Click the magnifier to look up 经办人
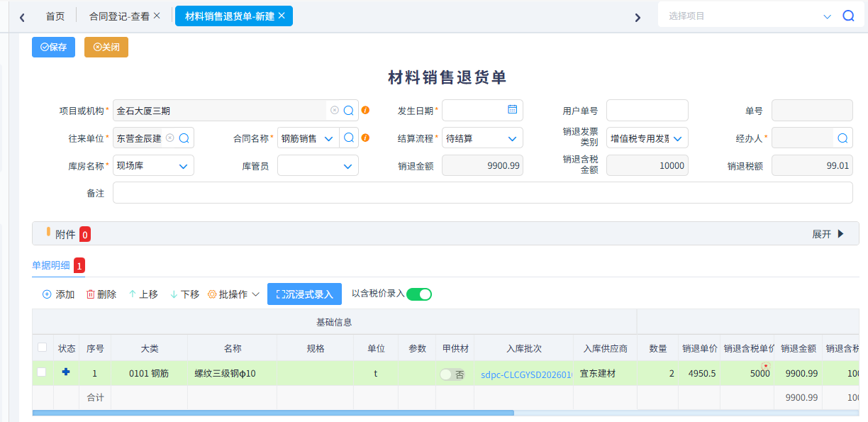868x422 pixels. pos(844,138)
